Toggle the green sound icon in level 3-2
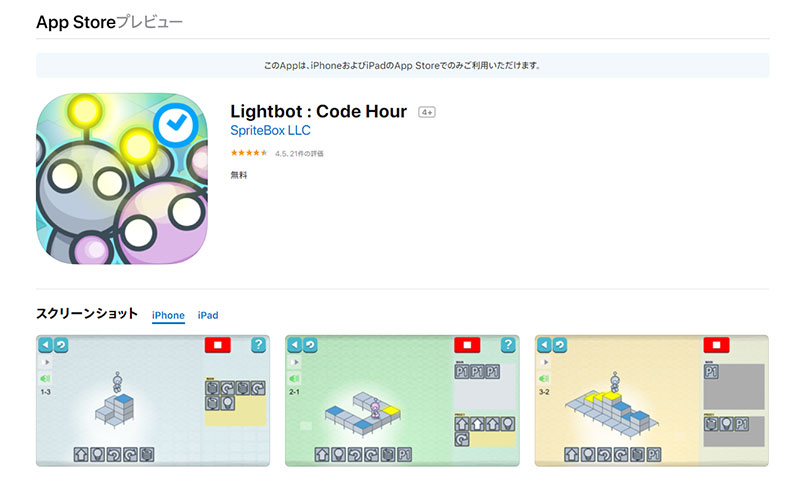Image resolution: width=800 pixels, height=484 pixels. pos(544,378)
